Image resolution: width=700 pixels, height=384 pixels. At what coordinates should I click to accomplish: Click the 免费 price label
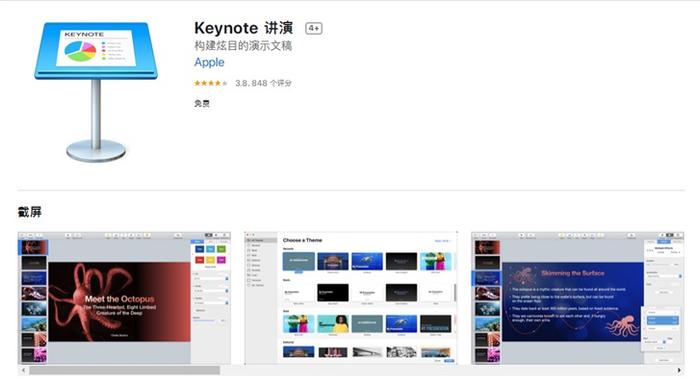click(x=202, y=104)
